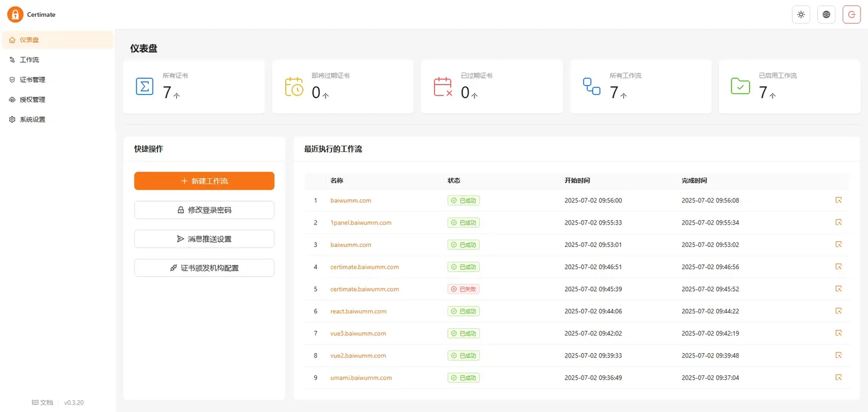Click the 已过期证书 calendar cross icon
This screenshot has width=868, height=412.
443,86
